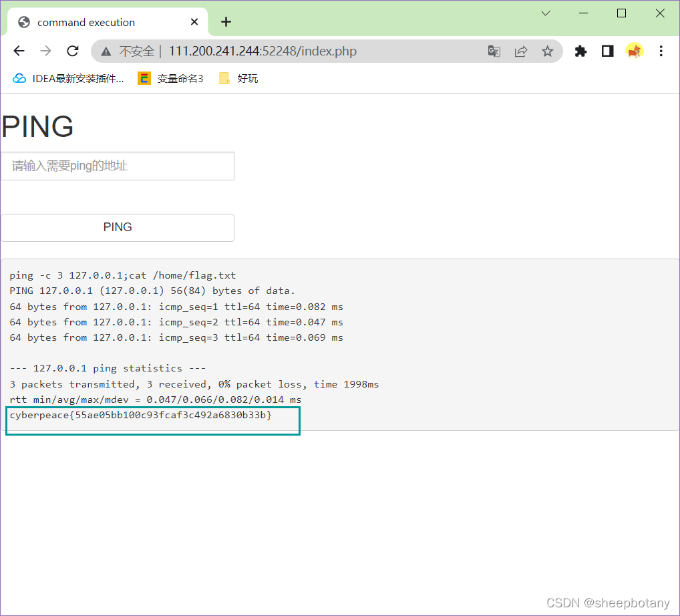Maximize the browser window
The image size is (680, 616).
pos(621,13)
